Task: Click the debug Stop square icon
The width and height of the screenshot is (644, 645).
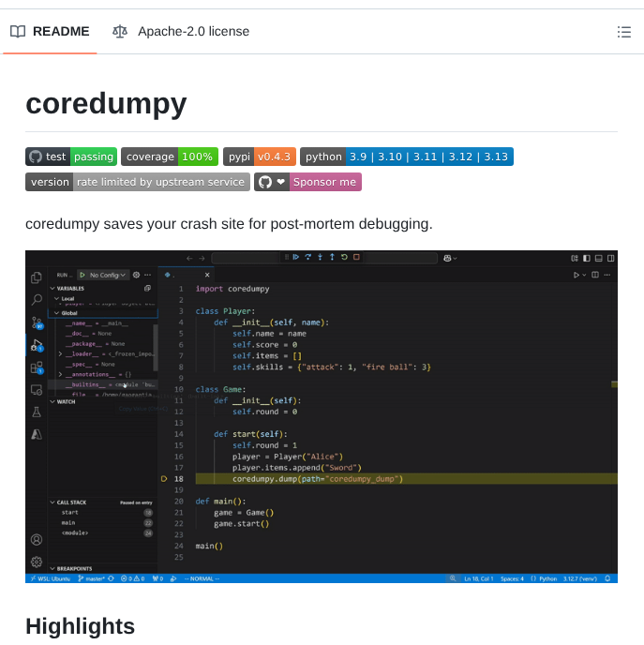Action: pos(356,257)
